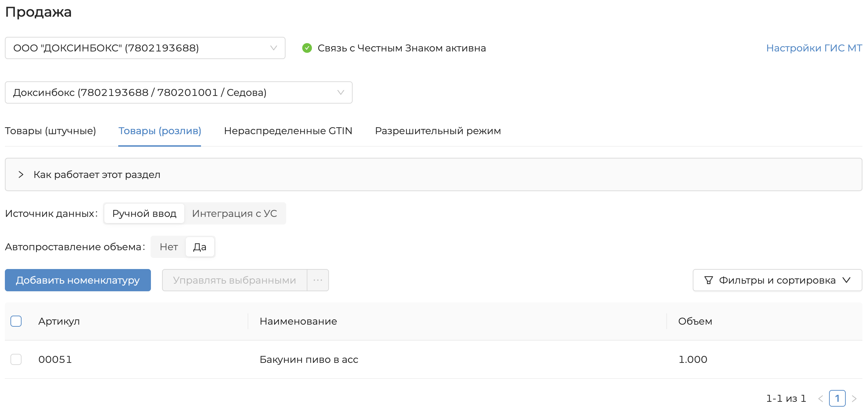Switch data source to Интеграция с УС
Image resolution: width=868 pixels, height=415 pixels.
tap(234, 213)
